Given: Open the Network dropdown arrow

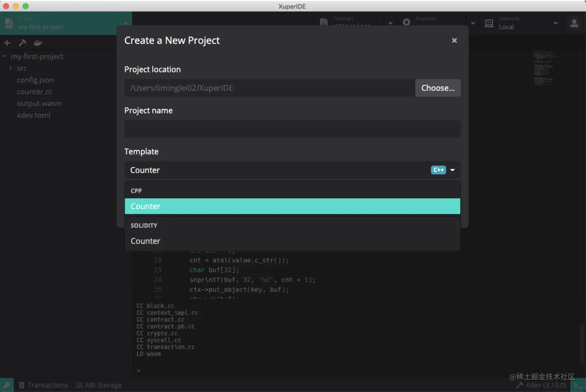Looking at the screenshot, I should (555, 24).
